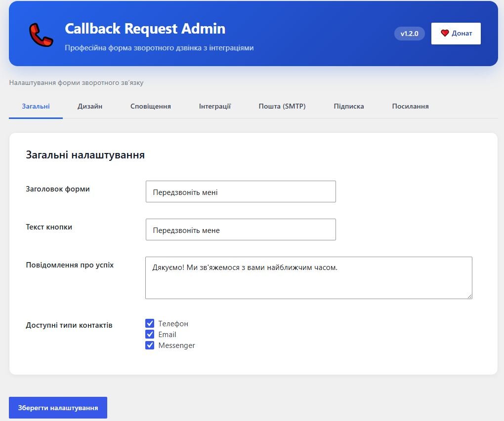The width and height of the screenshot is (504, 421).
Task: Click the Доступні типи контактів label
Action: tap(69, 325)
